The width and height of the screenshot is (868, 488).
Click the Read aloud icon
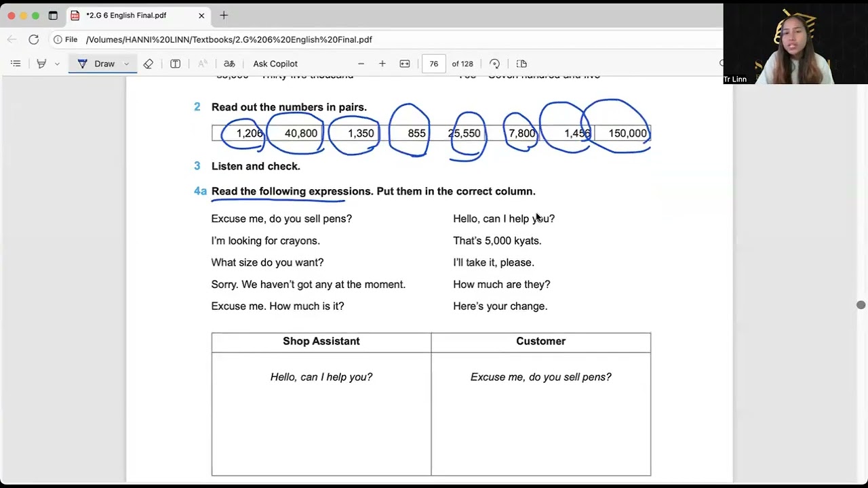(203, 64)
